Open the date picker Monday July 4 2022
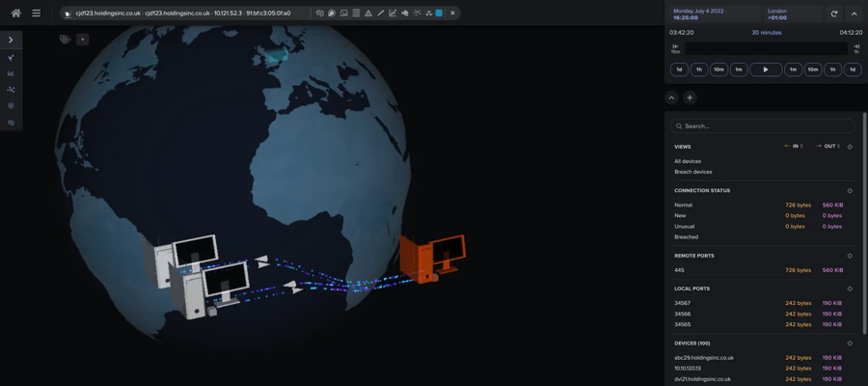Screen dimensions: 868x386 coord(714,14)
